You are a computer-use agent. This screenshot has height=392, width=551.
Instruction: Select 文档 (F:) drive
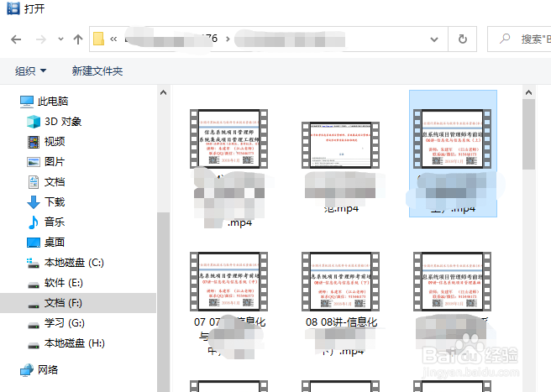tap(78, 303)
